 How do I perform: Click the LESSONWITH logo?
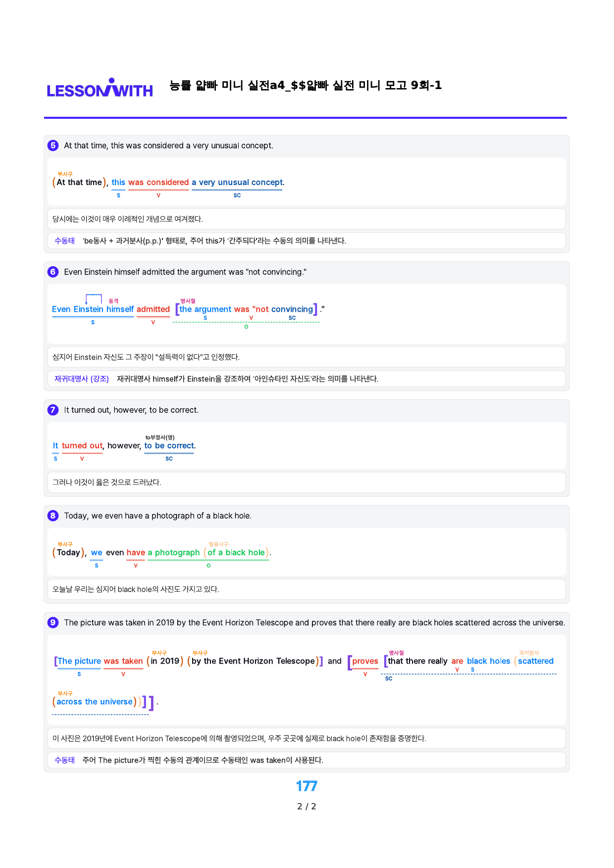[100, 88]
